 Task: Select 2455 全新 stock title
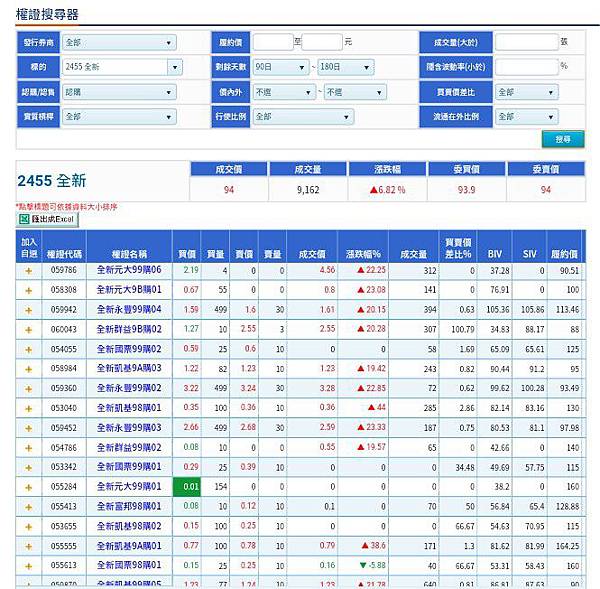coord(52,181)
